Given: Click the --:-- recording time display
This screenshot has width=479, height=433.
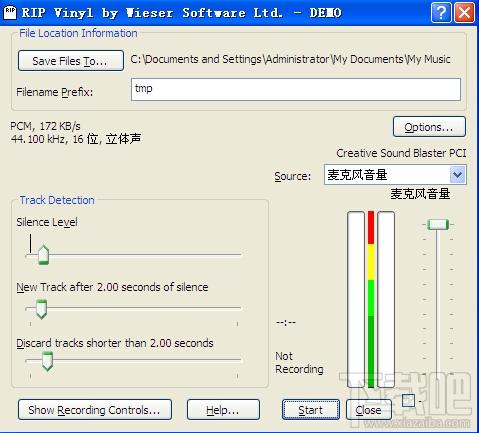Looking at the screenshot, I should coord(286,322).
